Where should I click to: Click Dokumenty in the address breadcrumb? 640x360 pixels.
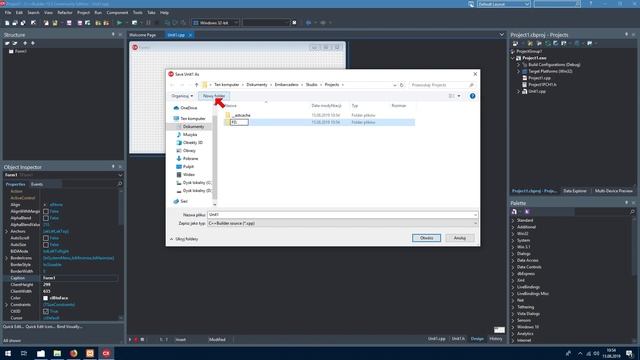(257, 85)
